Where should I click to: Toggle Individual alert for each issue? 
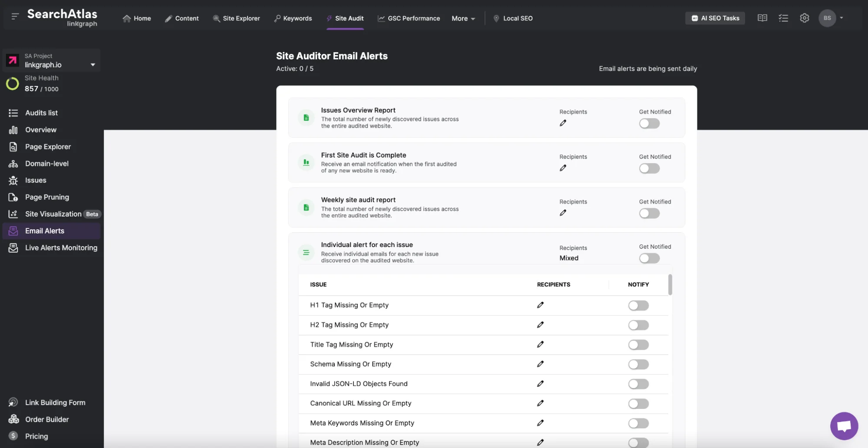coord(649,258)
